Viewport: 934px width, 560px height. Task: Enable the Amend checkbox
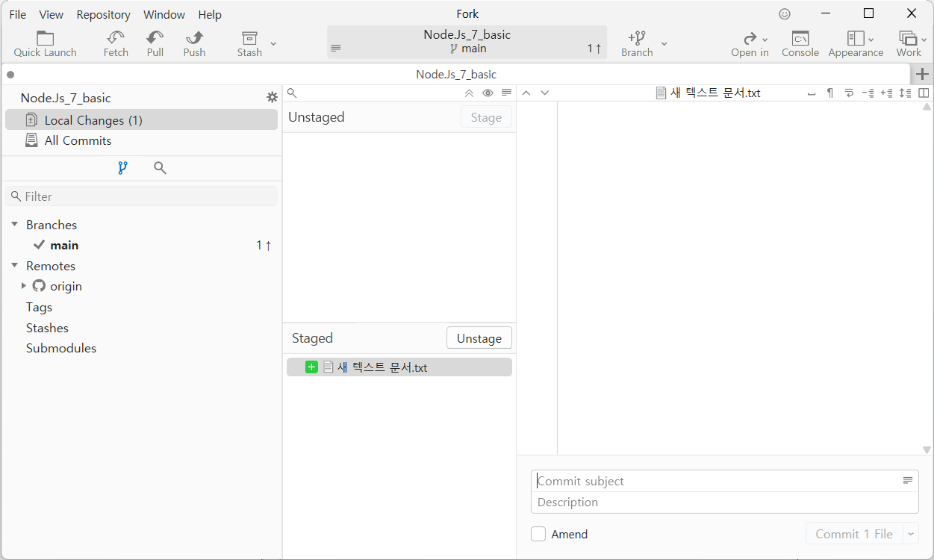click(538, 534)
